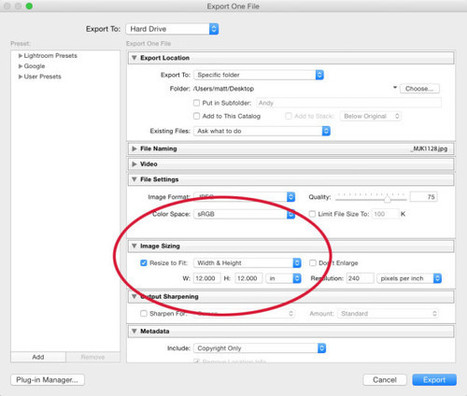Screen dimensions: 467x396
Task: Open the size units 'in' dropdown
Action: pos(284,278)
